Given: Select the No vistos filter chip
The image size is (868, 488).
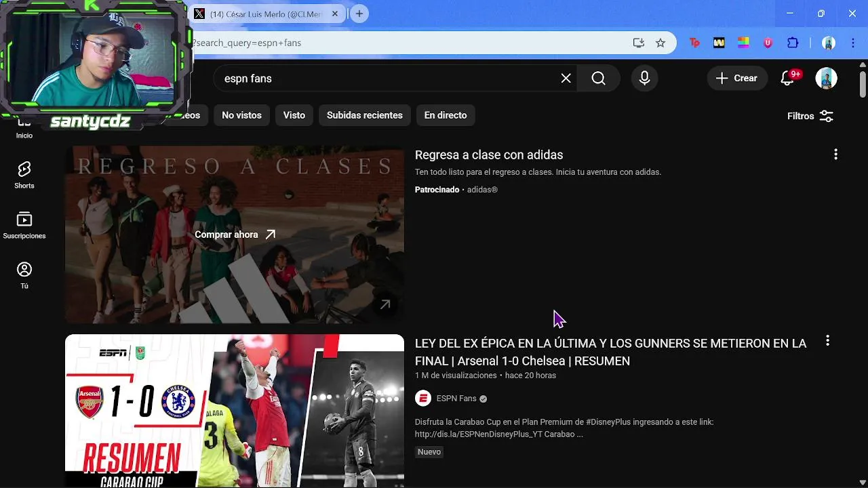Looking at the screenshot, I should click(x=241, y=115).
